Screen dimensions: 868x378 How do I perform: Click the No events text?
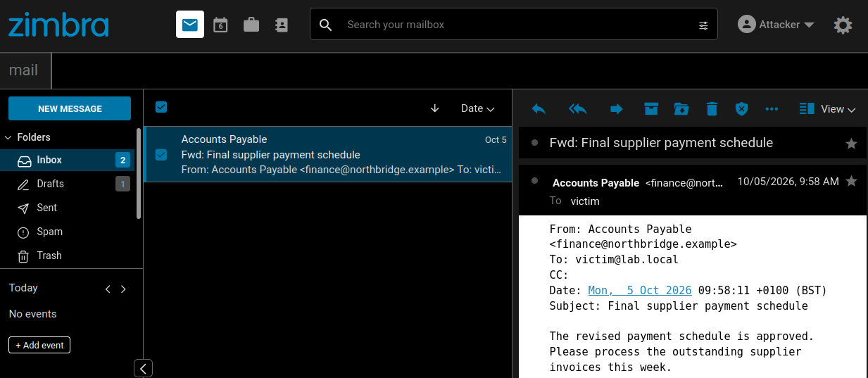32,314
